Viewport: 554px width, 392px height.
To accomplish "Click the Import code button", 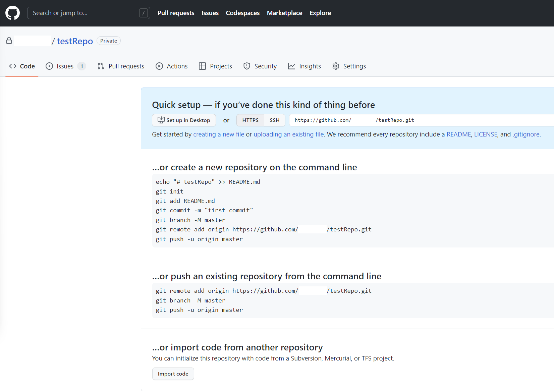I will coord(173,374).
